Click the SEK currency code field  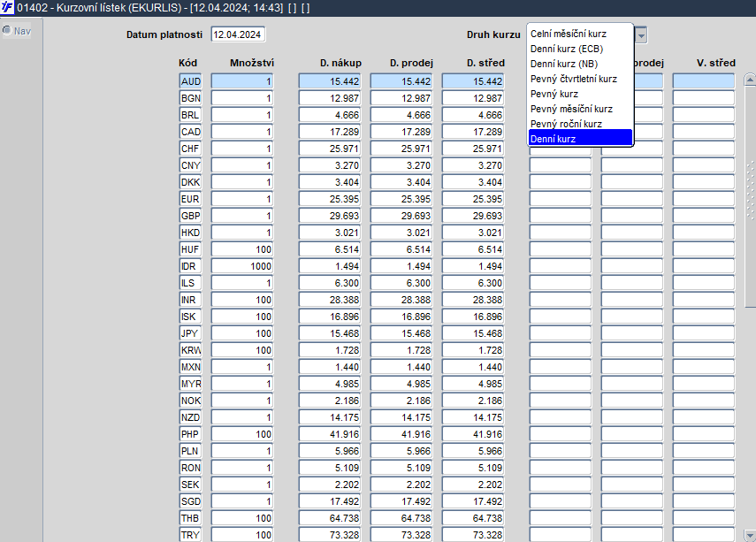pyautogui.click(x=190, y=485)
